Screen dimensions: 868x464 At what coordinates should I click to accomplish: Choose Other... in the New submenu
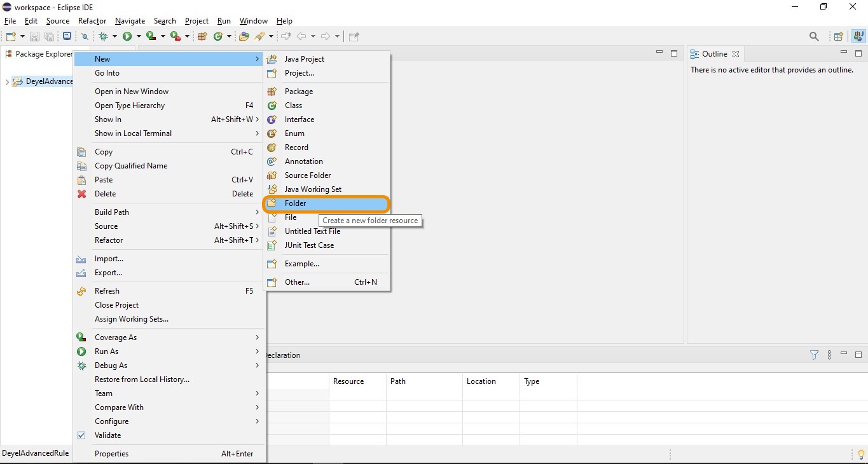coord(326,282)
